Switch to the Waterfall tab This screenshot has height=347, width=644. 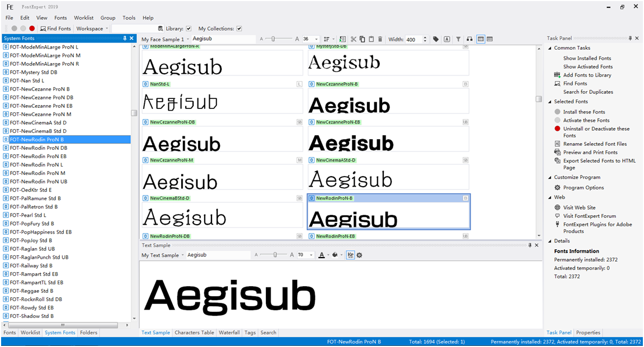[x=229, y=332]
